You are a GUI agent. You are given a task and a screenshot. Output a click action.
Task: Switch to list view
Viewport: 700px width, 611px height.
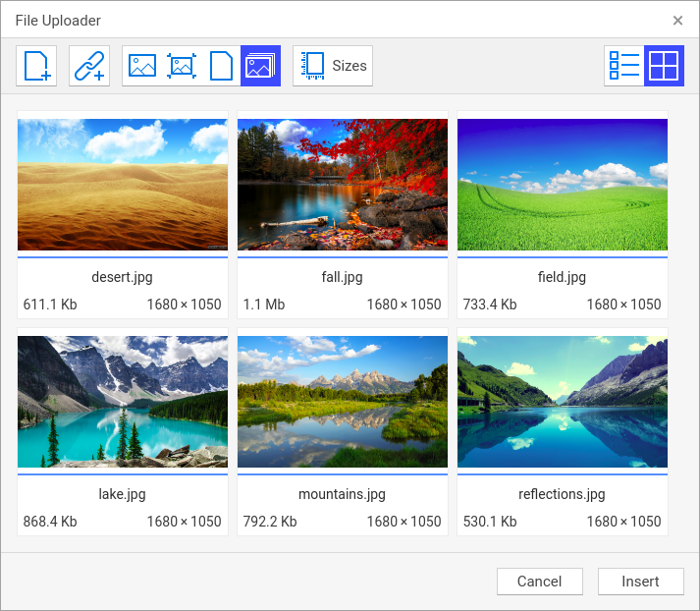click(x=624, y=66)
